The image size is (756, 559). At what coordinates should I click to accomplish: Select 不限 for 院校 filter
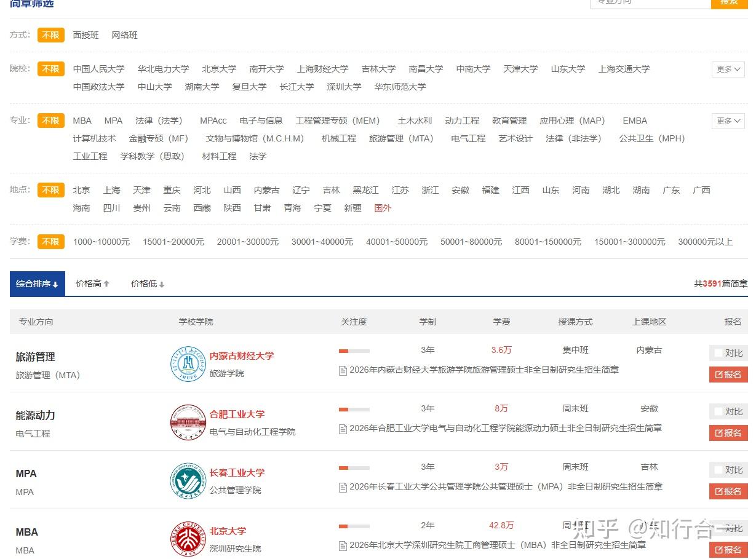pyautogui.click(x=51, y=69)
